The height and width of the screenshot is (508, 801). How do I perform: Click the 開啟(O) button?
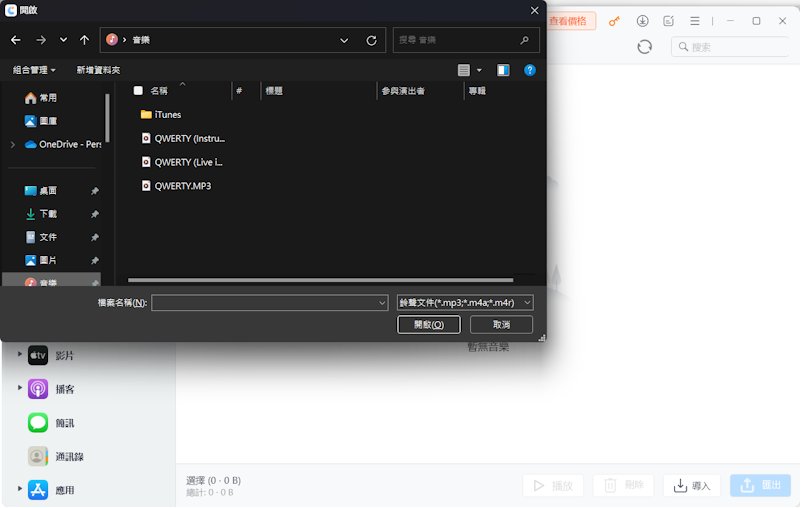click(x=429, y=325)
